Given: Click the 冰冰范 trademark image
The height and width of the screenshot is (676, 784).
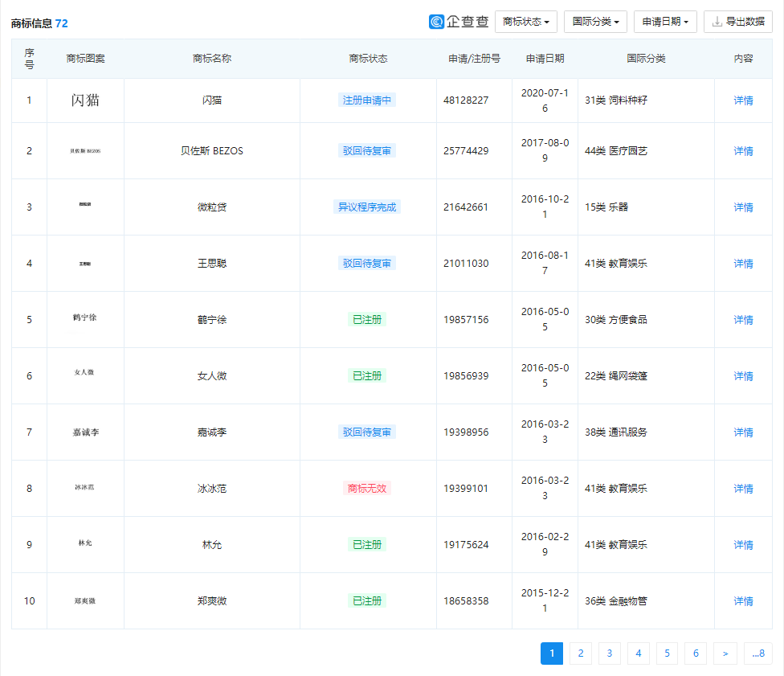Looking at the screenshot, I should click(x=84, y=487).
